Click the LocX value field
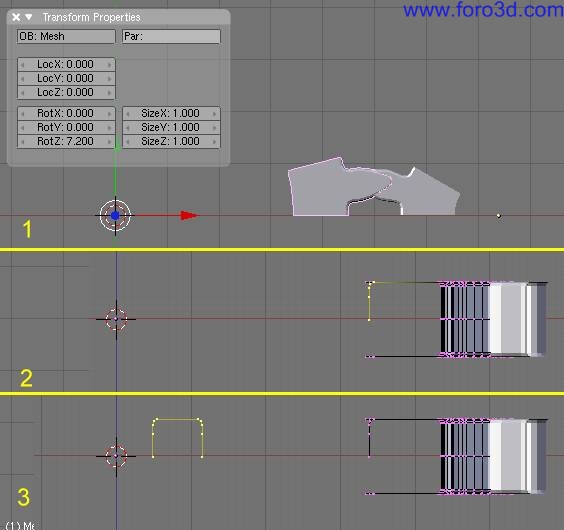The width and height of the screenshot is (564, 530). point(66,64)
